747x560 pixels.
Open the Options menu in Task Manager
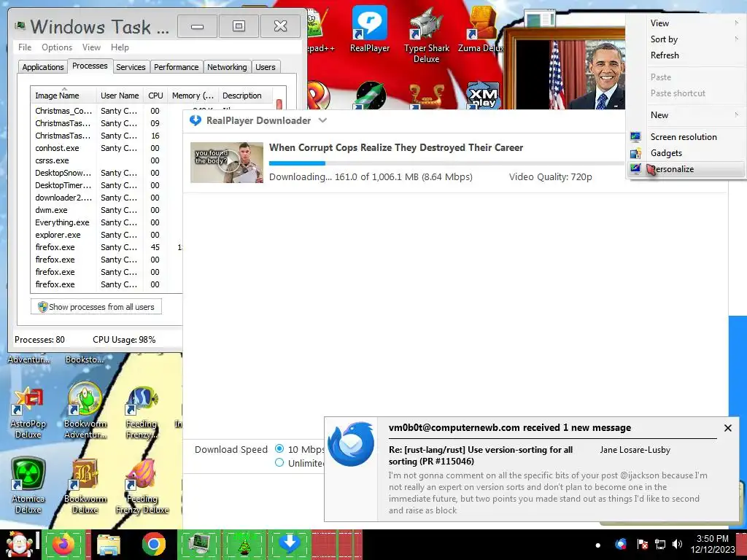tap(57, 47)
